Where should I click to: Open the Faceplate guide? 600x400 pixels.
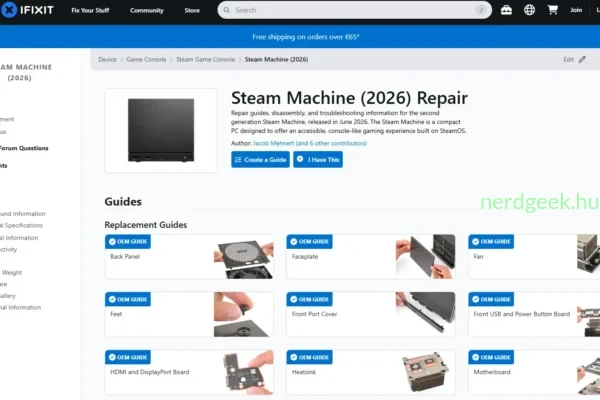click(371, 256)
